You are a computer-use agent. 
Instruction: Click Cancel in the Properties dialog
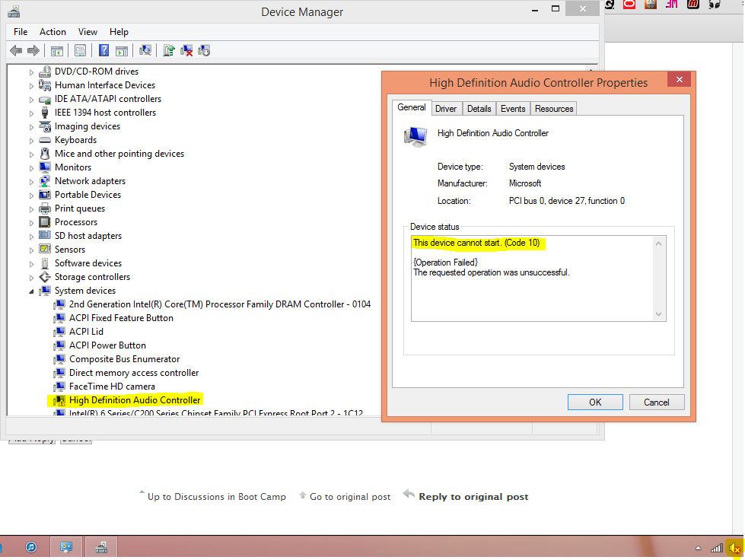point(657,402)
